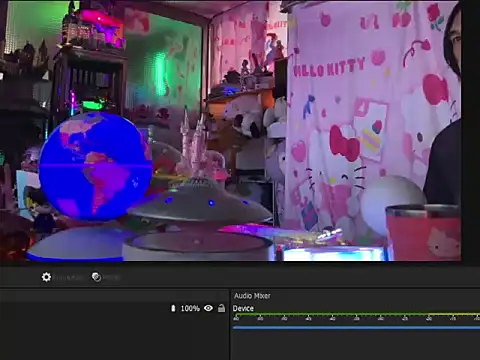Click the red Hello Kitty cup in preview
Screen dimensions: 480x360
pos(423,232)
